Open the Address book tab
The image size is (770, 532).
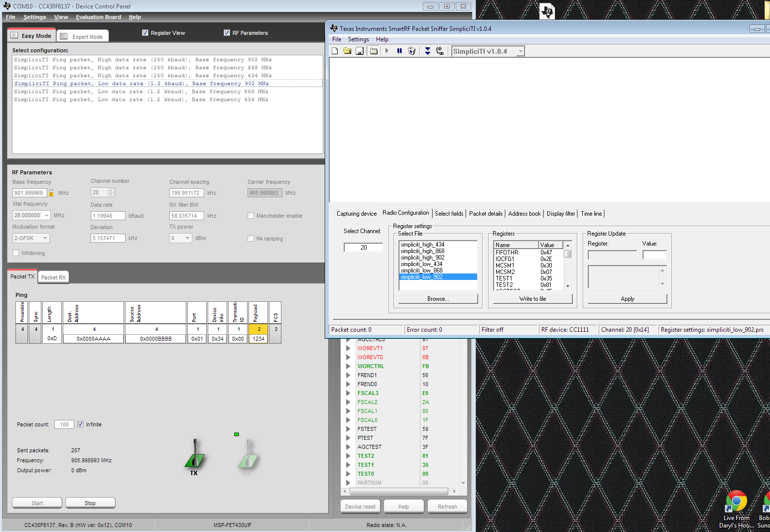[x=524, y=214]
